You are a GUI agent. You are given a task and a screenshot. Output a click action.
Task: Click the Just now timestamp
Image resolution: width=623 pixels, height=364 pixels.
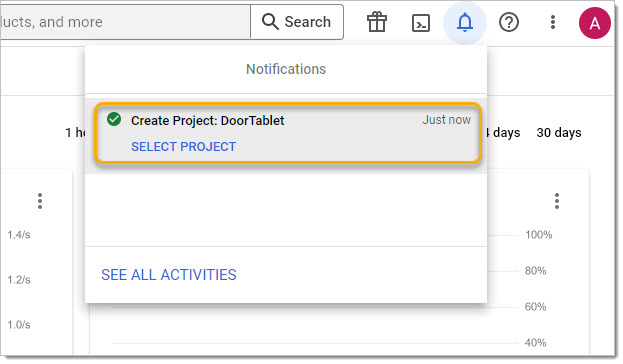447,120
